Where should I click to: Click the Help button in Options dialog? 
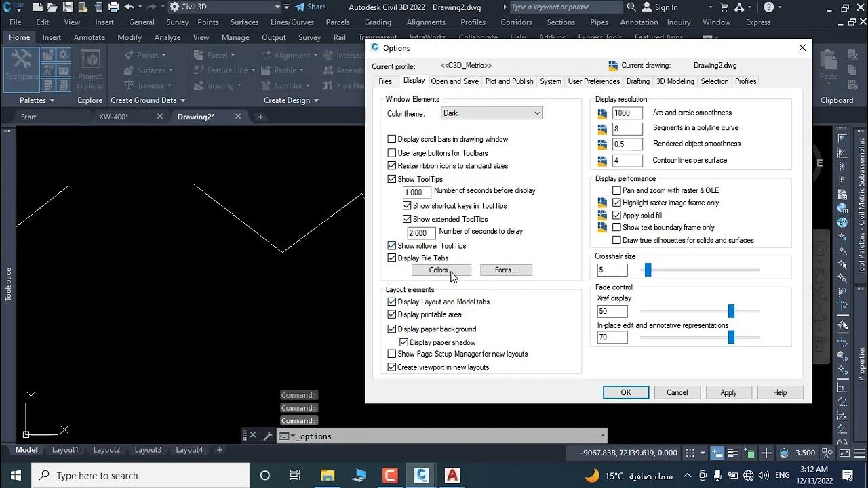point(780,392)
